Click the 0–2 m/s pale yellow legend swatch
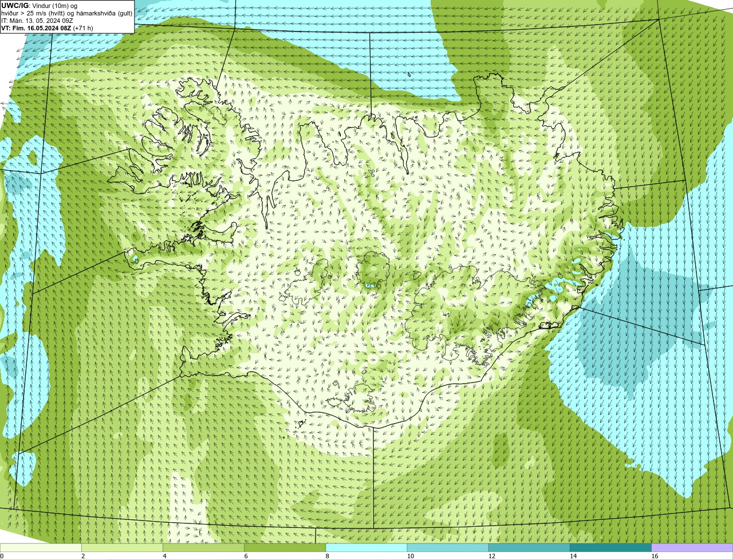This screenshot has width=733, height=560. tap(41, 548)
